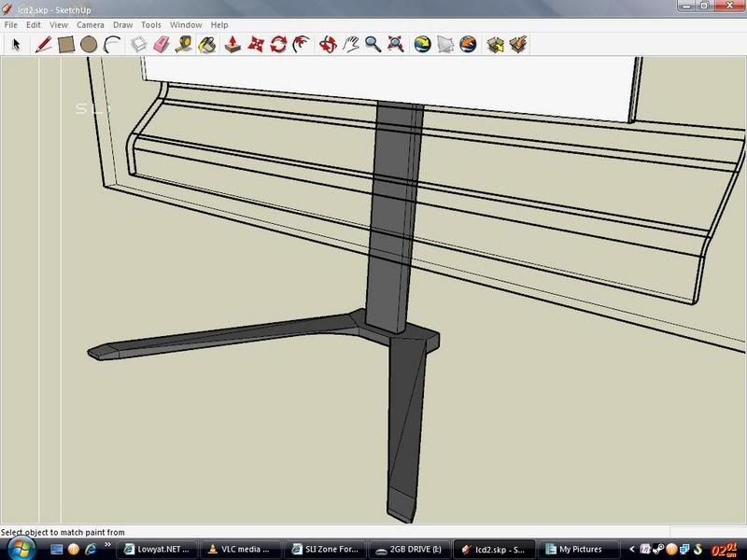
Task: Select the Arc tool
Action: pyautogui.click(x=112, y=44)
